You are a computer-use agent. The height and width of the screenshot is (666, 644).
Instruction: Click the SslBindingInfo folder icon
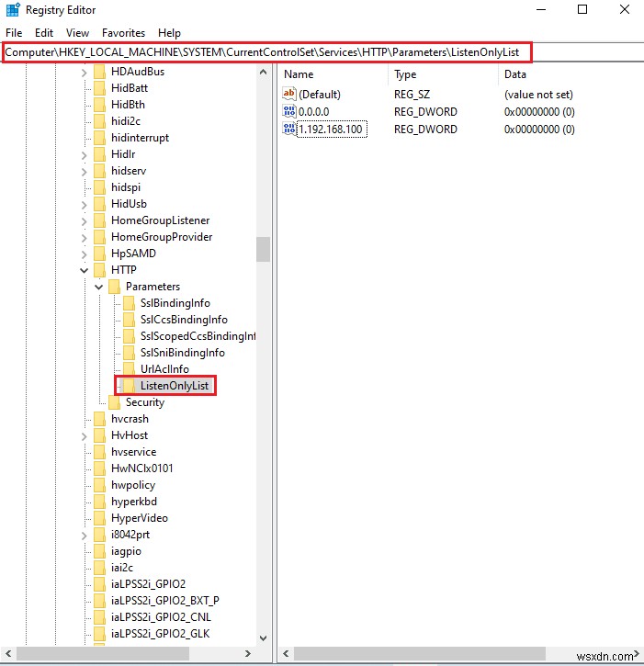(x=130, y=303)
